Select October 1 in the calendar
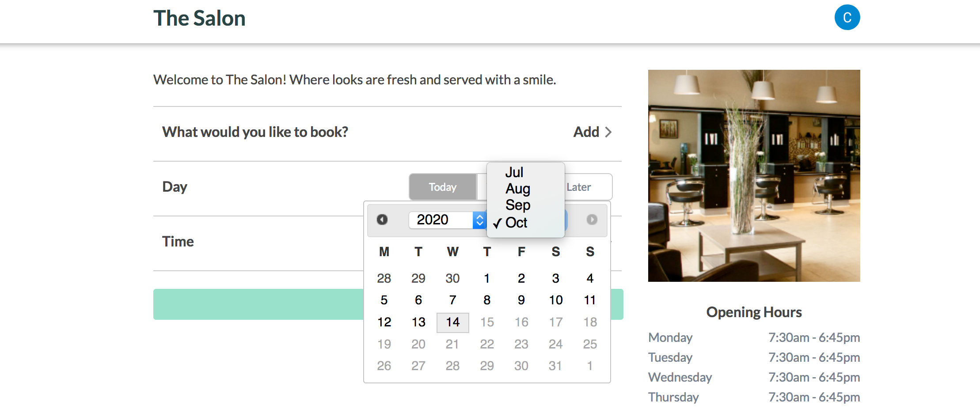Screen dimensions: 980x409 (x=486, y=278)
